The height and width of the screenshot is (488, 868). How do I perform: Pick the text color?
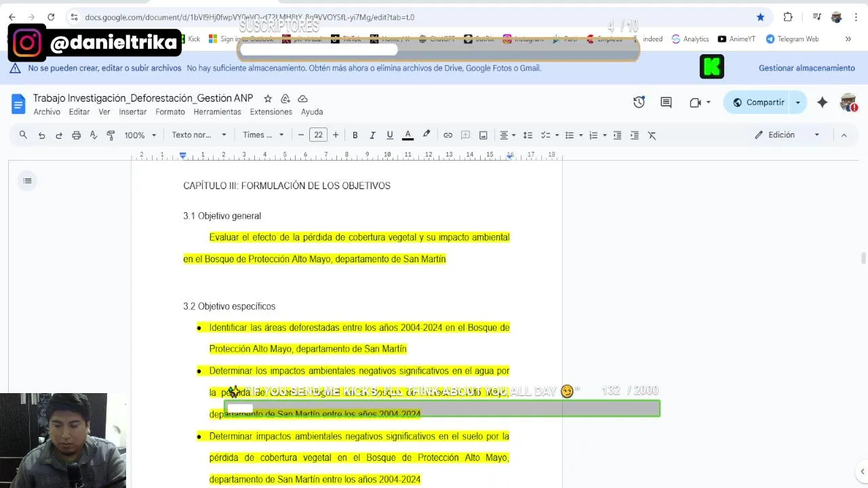pos(408,135)
